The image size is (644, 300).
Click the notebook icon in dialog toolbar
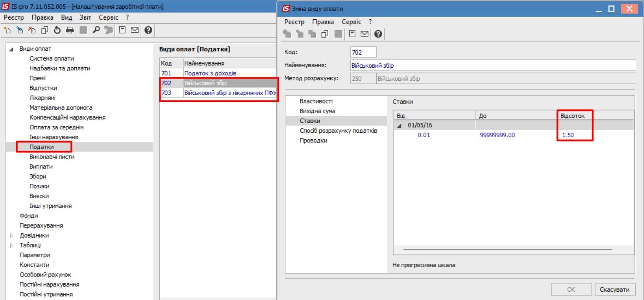352,34
